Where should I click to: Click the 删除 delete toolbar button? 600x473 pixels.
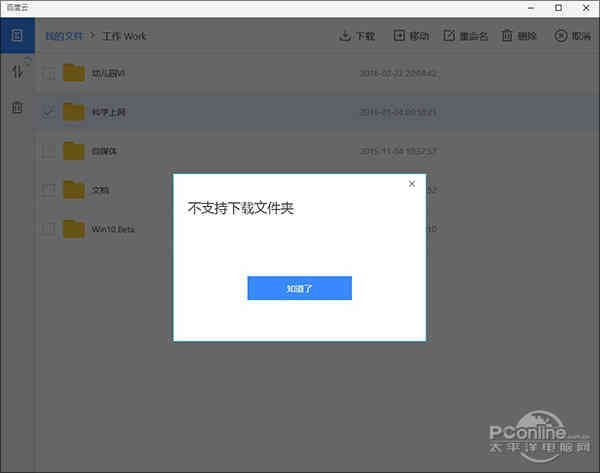519,36
